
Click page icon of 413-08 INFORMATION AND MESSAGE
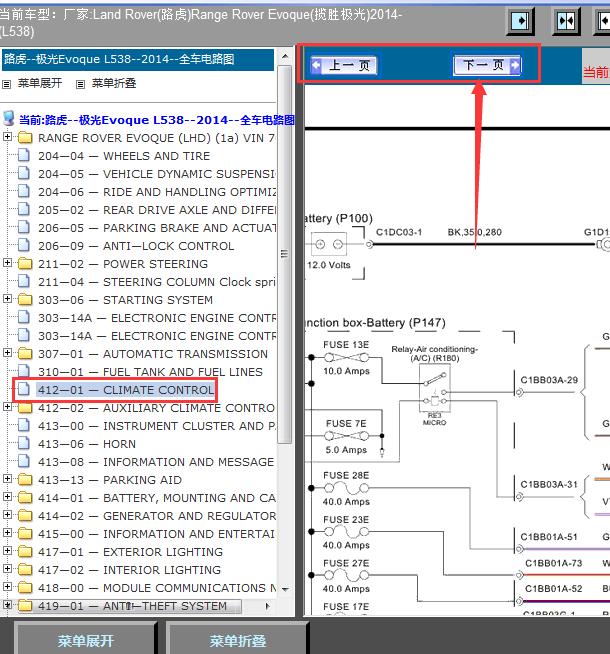click(x=24, y=461)
